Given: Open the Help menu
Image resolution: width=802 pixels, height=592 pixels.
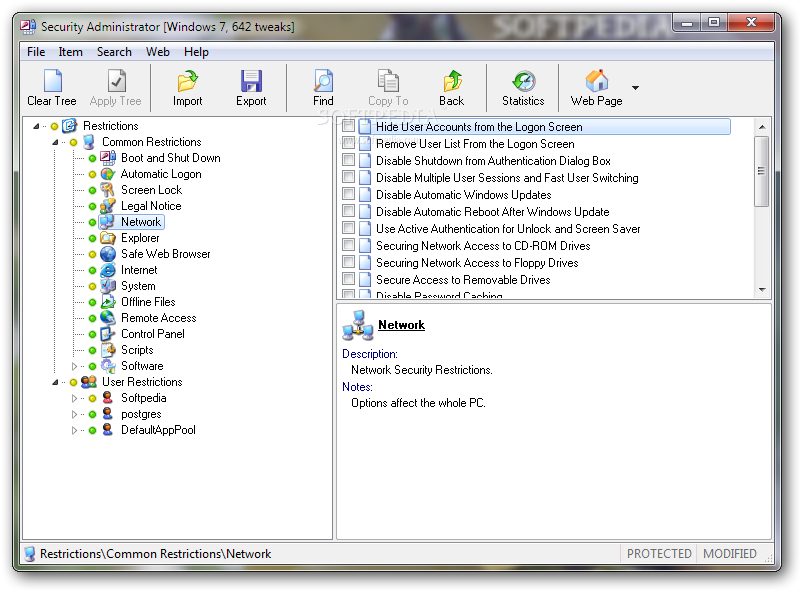Looking at the screenshot, I should tap(196, 52).
